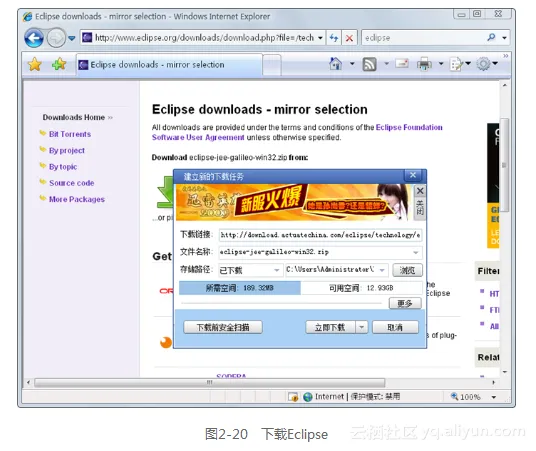Click the refresh icon beside address bar

[334, 38]
